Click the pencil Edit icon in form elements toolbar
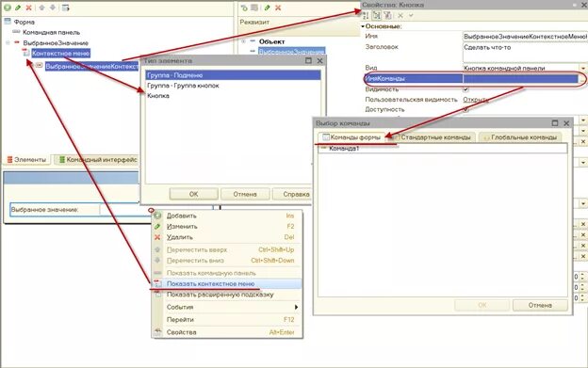This screenshot has width=588, height=368. (18, 8)
